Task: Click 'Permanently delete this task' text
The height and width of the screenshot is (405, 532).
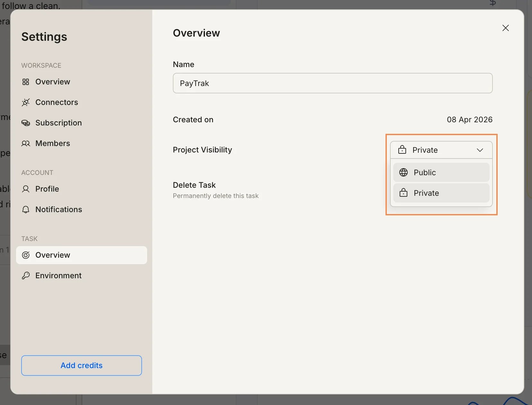Action: 216,196
